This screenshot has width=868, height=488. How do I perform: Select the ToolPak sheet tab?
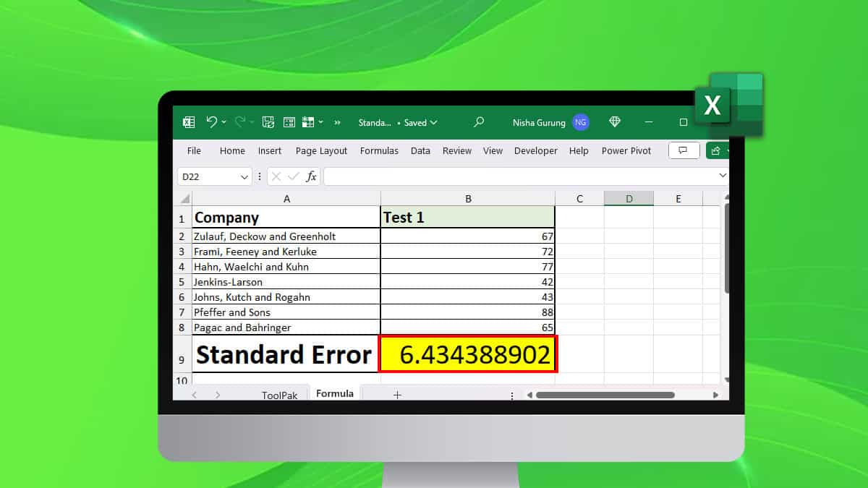(x=281, y=395)
